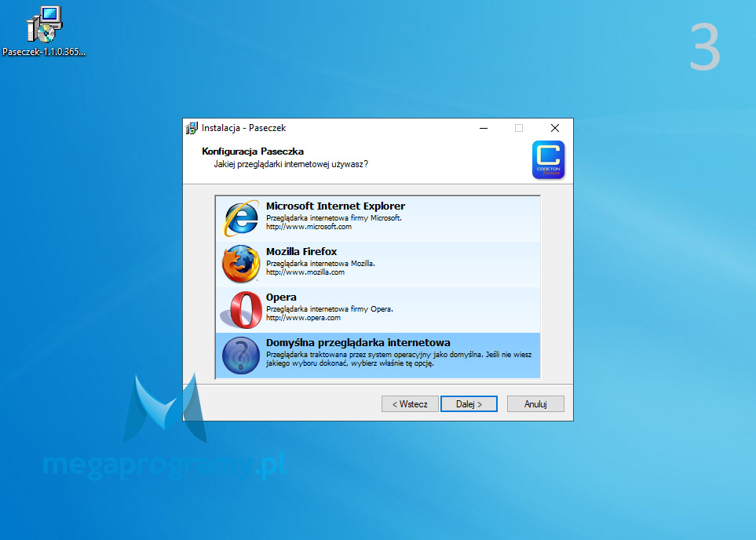Pick the red Opera logo icon

240,309
